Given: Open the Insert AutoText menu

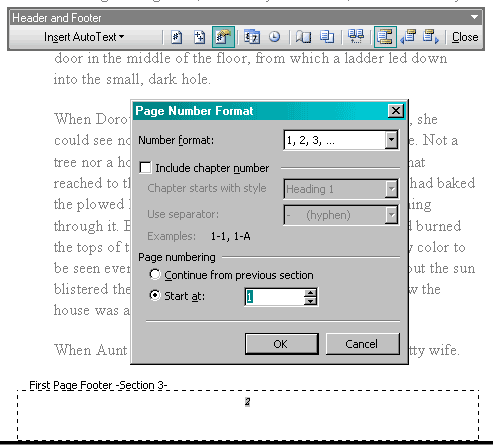Looking at the screenshot, I should (x=84, y=37).
